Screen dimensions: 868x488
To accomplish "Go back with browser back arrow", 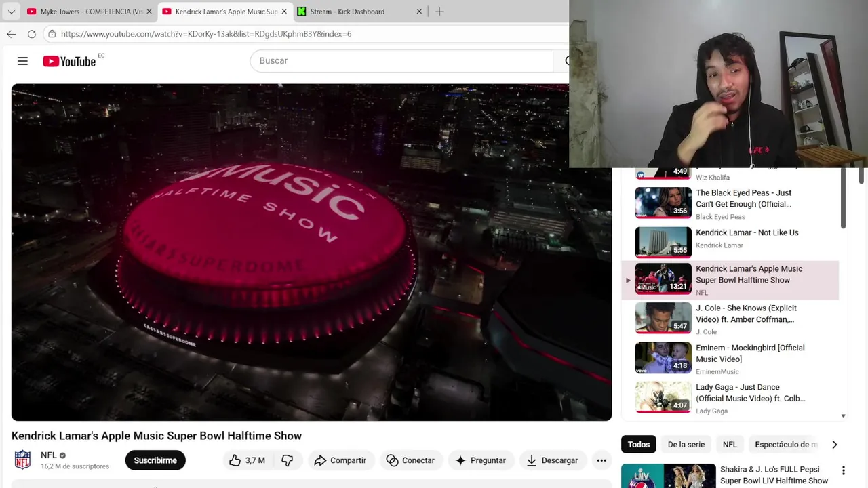I will [12, 33].
